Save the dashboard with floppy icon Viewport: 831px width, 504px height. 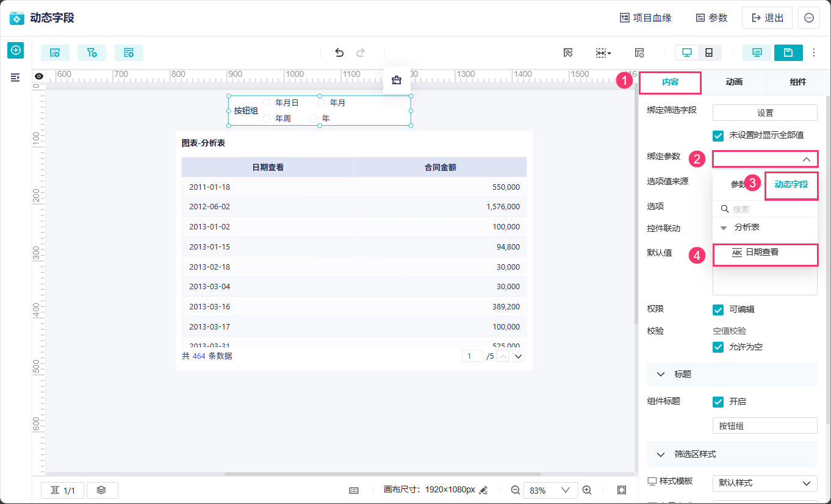click(788, 53)
